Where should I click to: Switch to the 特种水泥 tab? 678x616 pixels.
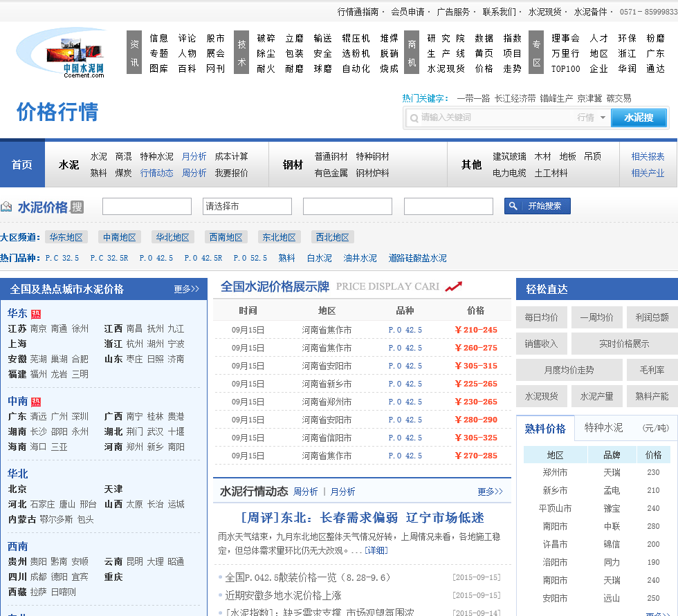[603, 428]
